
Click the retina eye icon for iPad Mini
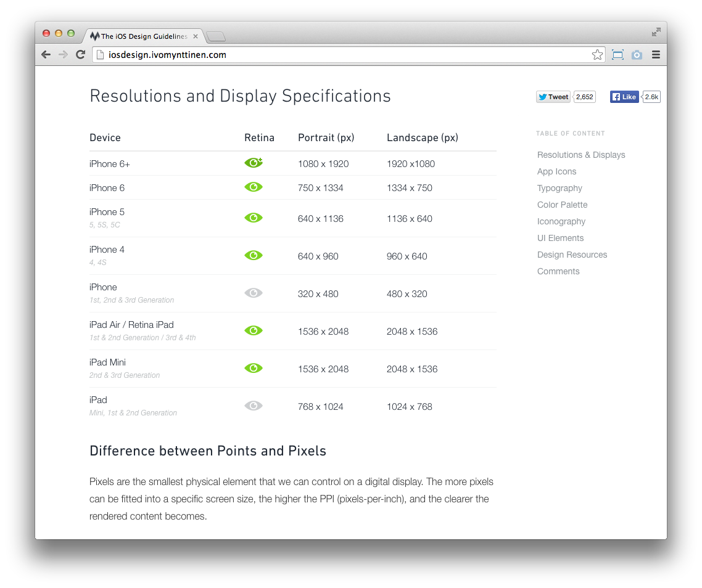(x=254, y=368)
